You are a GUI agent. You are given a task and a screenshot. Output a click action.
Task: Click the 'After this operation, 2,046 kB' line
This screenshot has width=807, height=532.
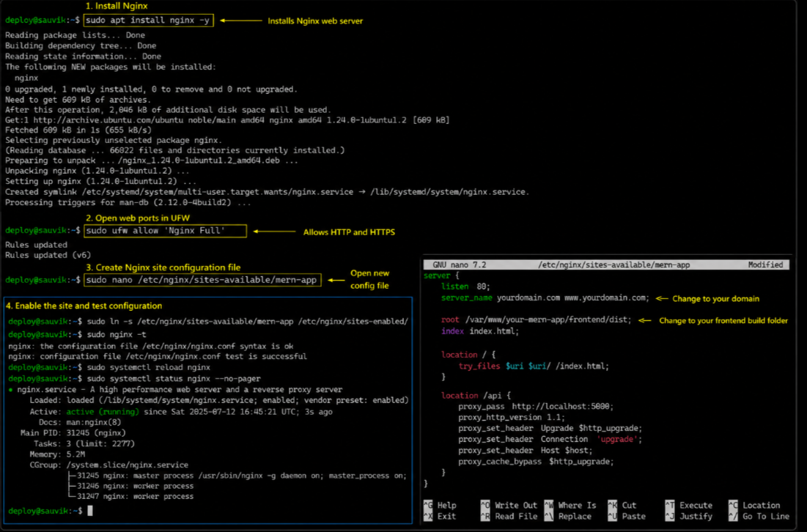pyautogui.click(x=169, y=110)
